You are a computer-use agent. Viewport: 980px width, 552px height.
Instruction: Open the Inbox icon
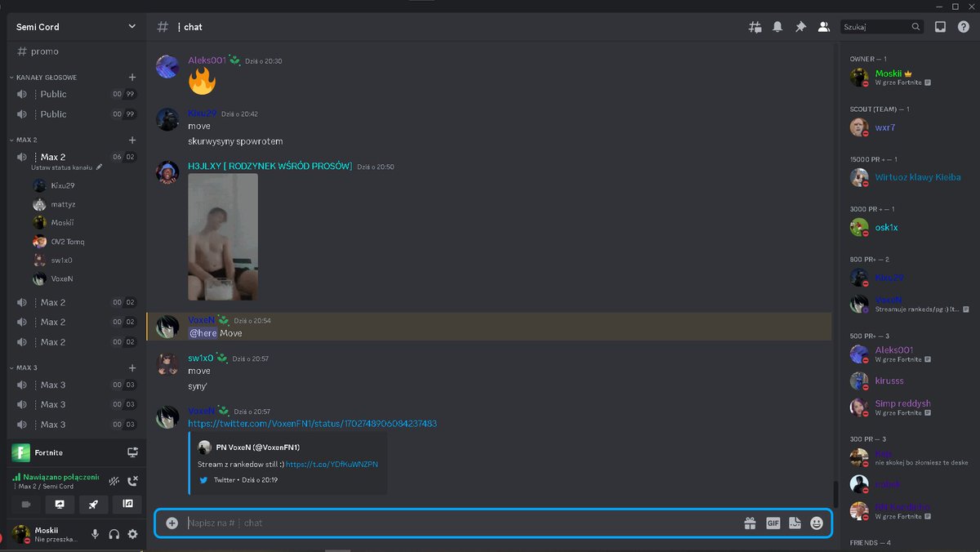(940, 27)
